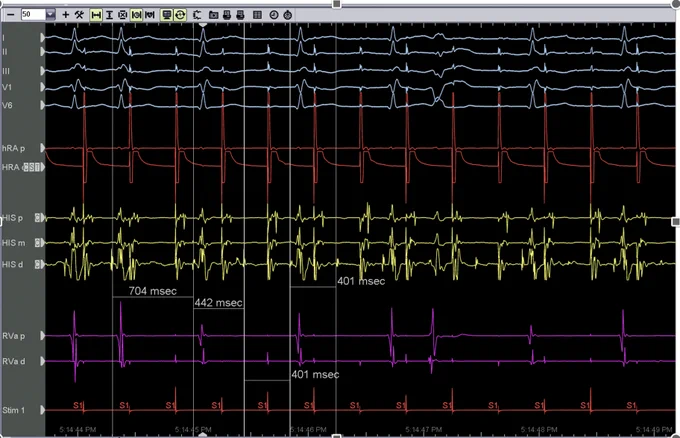The height and width of the screenshot is (438, 680).
Task: Click the stopwatch timer icon
Action: click(x=288, y=15)
